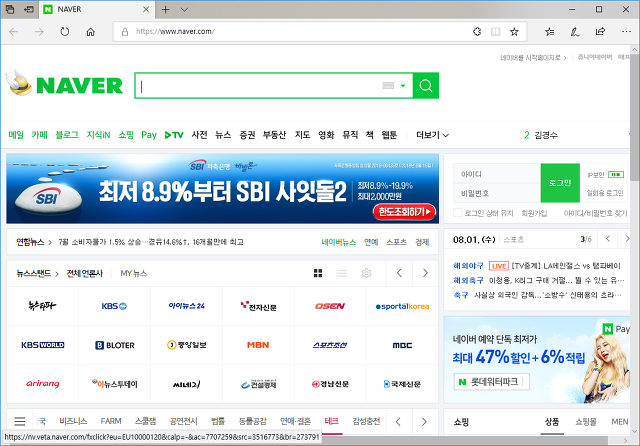Click the MBN press logo
This screenshot has height=446, width=640.
point(258,345)
